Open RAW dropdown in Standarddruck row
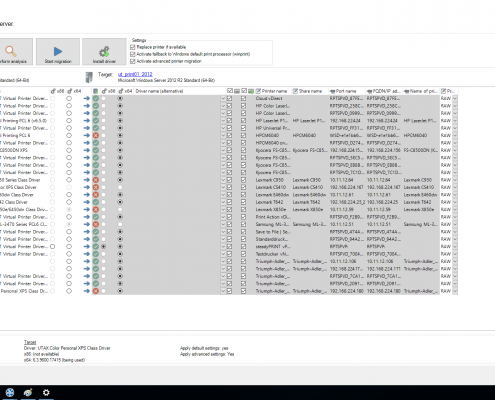The width and height of the screenshot is (495, 400). point(455,239)
